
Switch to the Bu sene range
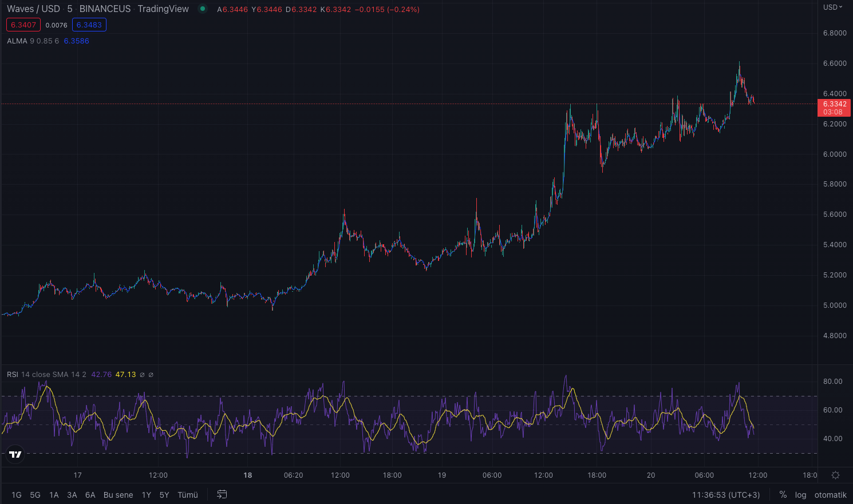tap(118, 494)
